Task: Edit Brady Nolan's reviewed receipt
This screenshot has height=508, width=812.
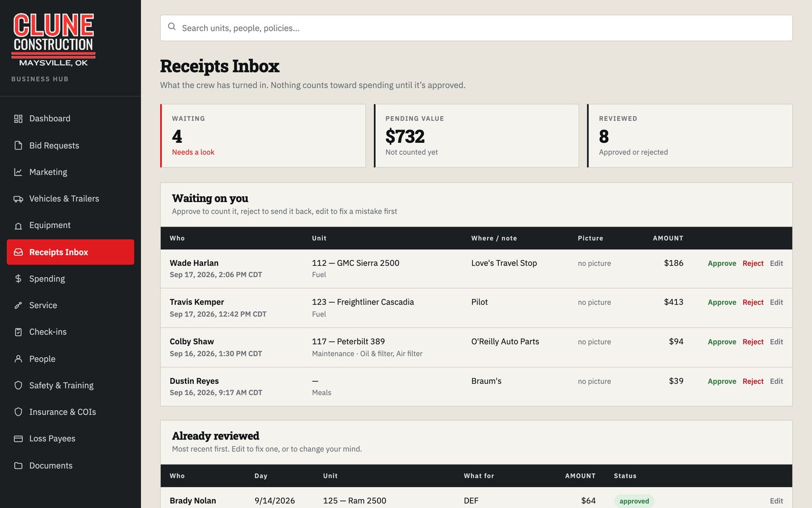Action: pyautogui.click(x=776, y=501)
